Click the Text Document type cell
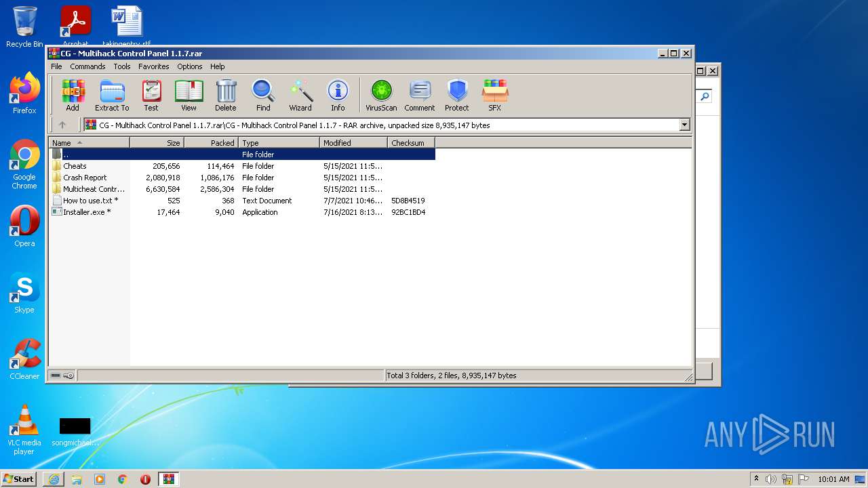The image size is (868, 488). click(x=267, y=201)
